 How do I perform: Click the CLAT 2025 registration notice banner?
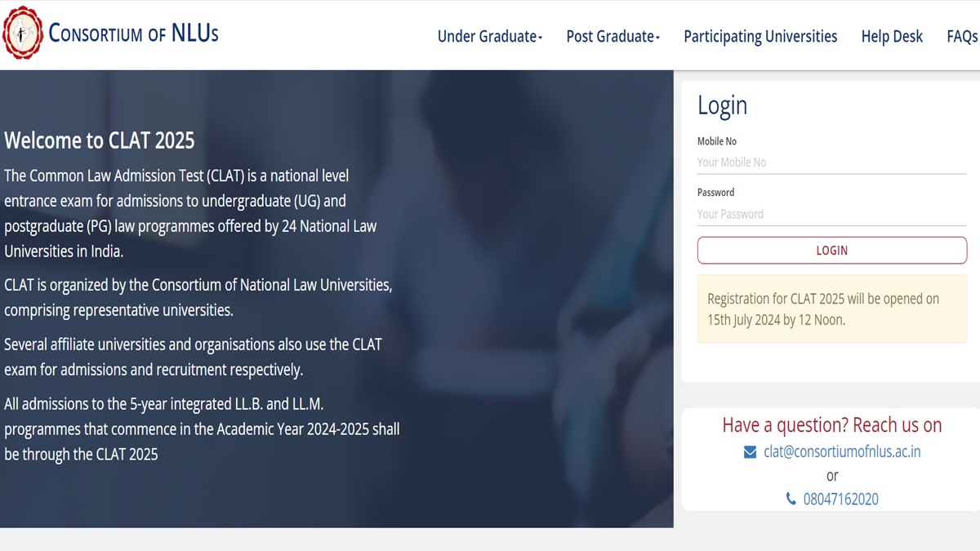click(x=831, y=309)
